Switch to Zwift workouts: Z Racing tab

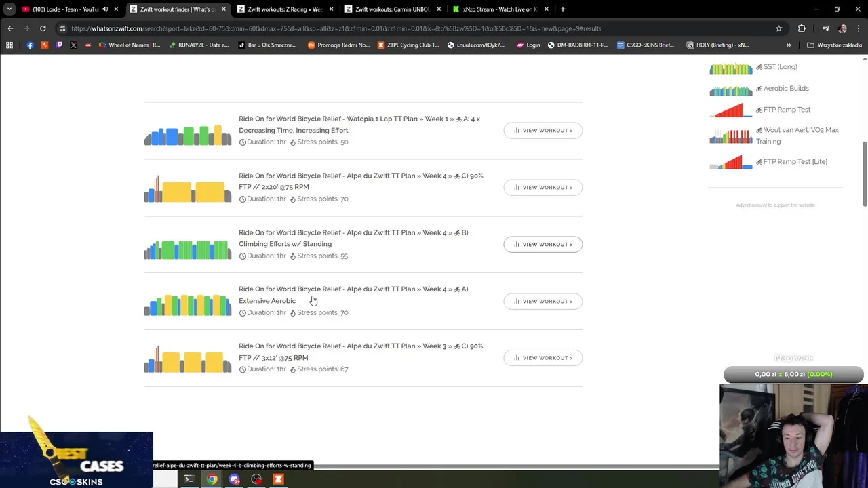coord(283,9)
